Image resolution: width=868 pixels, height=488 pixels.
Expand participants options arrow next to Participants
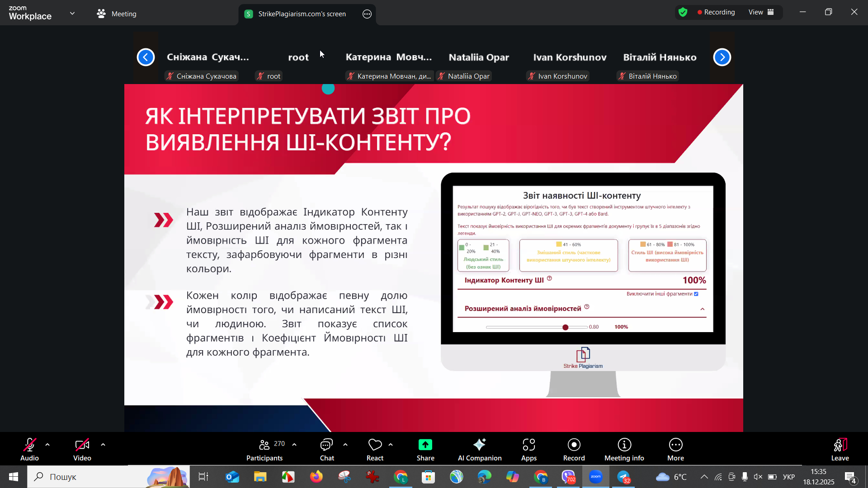[294, 445]
